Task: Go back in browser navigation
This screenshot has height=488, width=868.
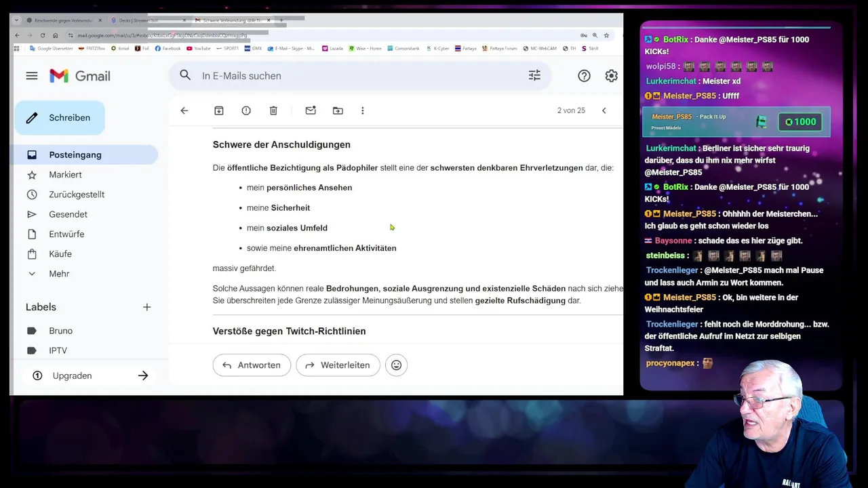Action: [x=18, y=35]
